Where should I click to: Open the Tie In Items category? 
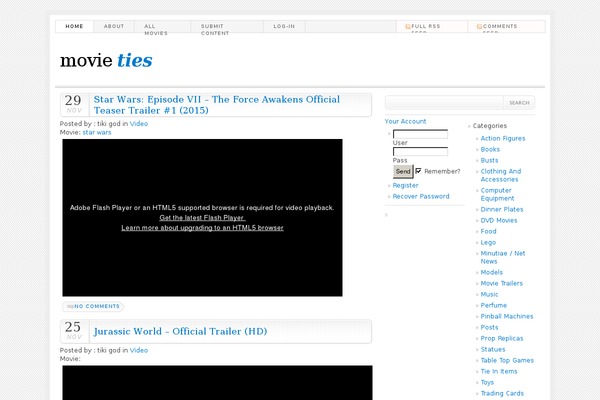coord(499,372)
